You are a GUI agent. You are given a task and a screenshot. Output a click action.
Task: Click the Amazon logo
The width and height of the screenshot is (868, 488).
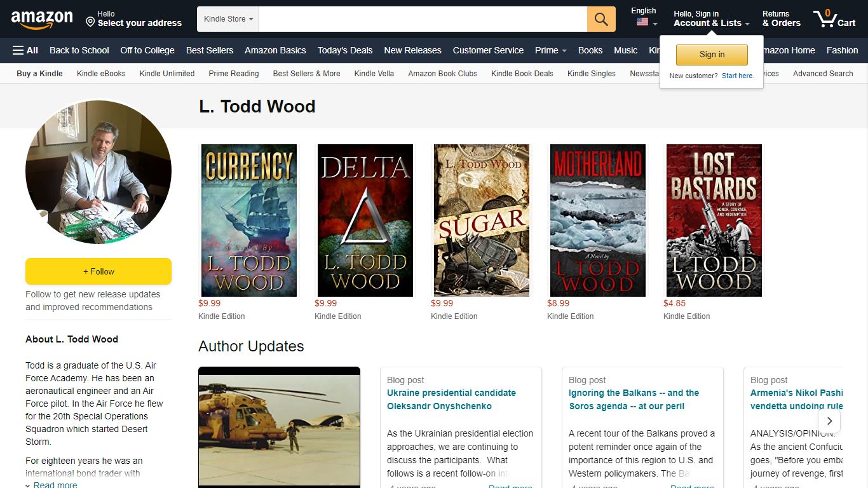click(x=42, y=20)
